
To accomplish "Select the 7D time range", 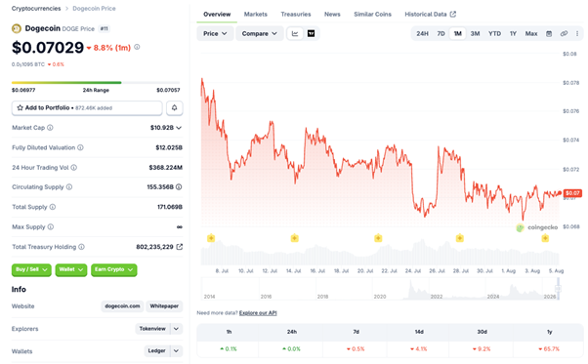I will click(441, 34).
